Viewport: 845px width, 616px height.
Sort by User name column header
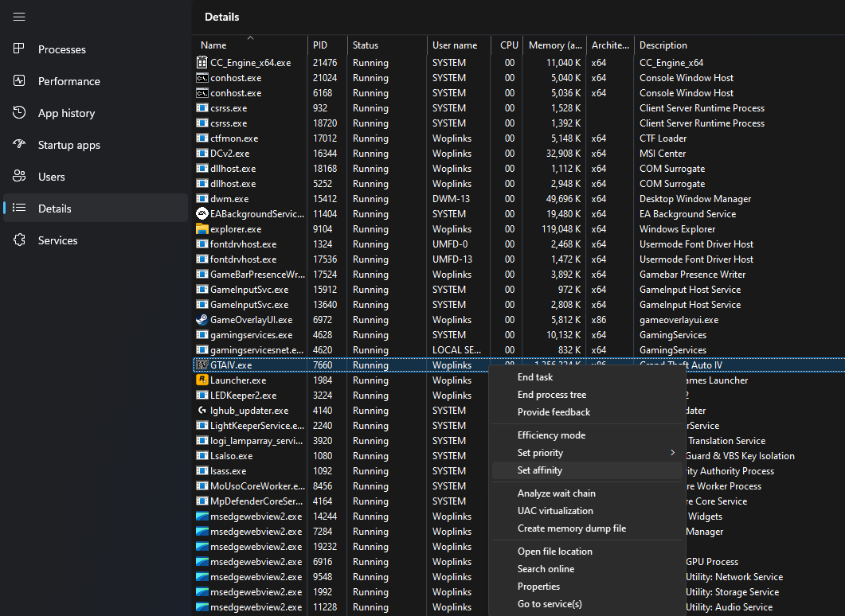(459, 45)
